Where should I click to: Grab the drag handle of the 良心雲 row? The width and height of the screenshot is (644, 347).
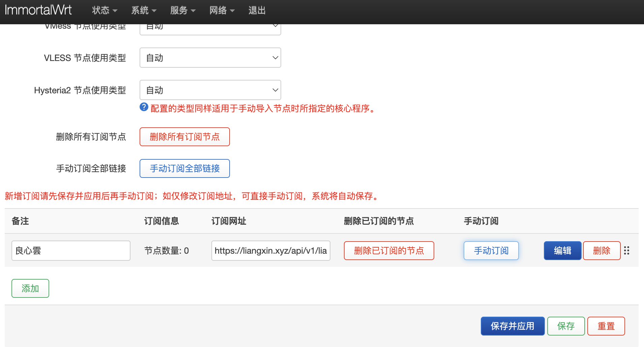coord(626,250)
